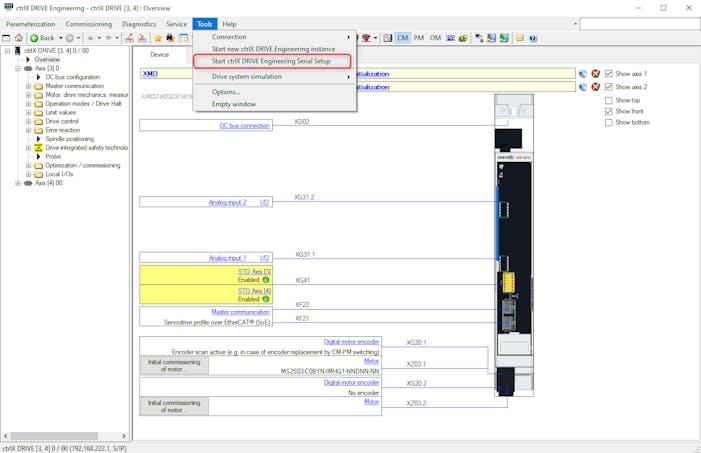Uncheck the Show axis 1 checkbox

(609, 74)
